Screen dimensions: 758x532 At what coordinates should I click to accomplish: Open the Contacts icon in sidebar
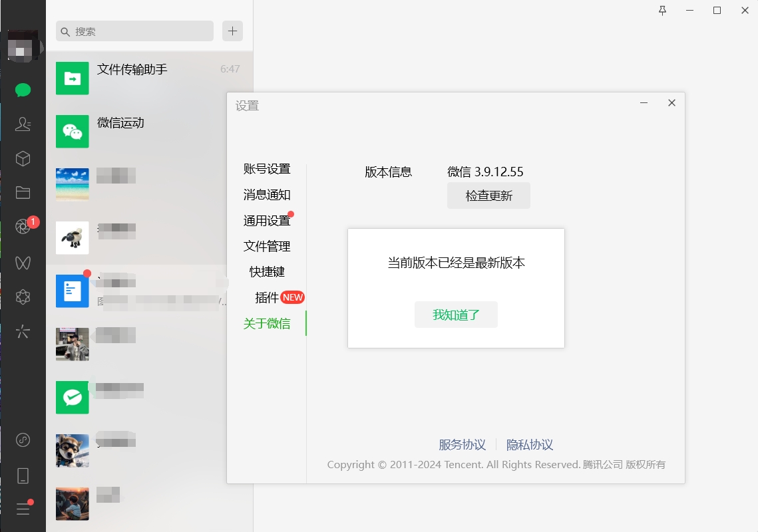pyautogui.click(x=23, y=124)
